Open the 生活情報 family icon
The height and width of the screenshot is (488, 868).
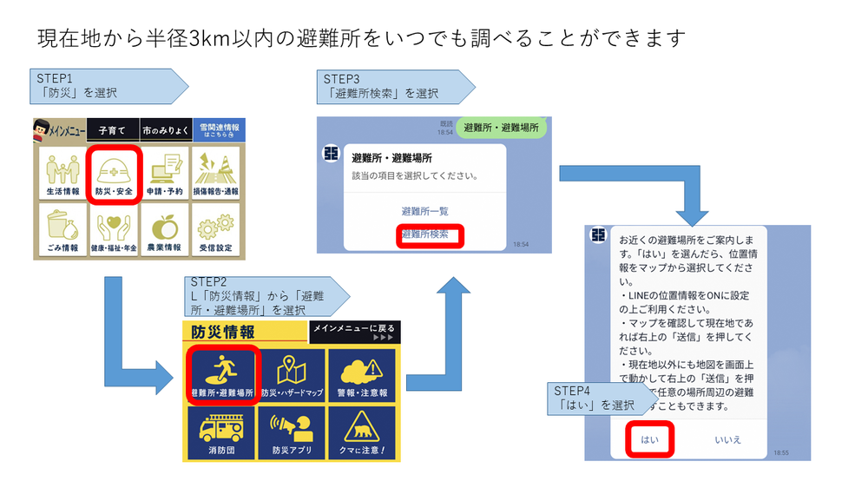[x=61, y=174]
